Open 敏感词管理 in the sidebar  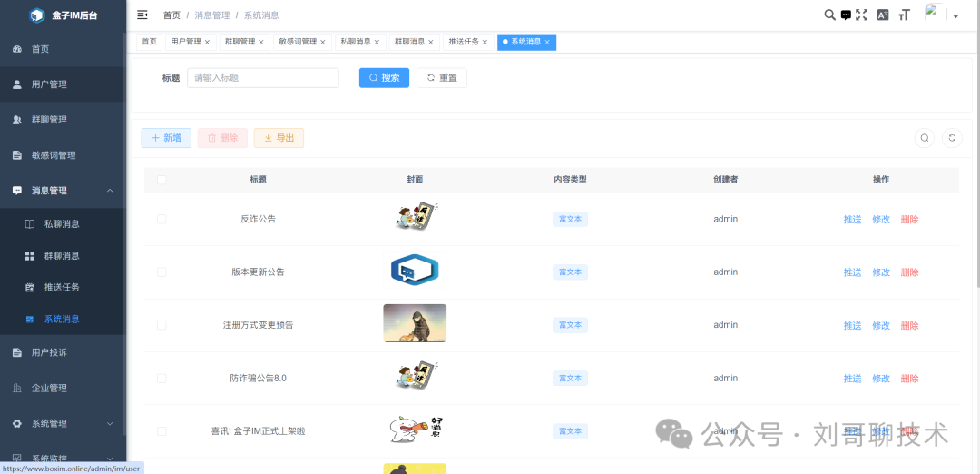click(x=63, y=155)
